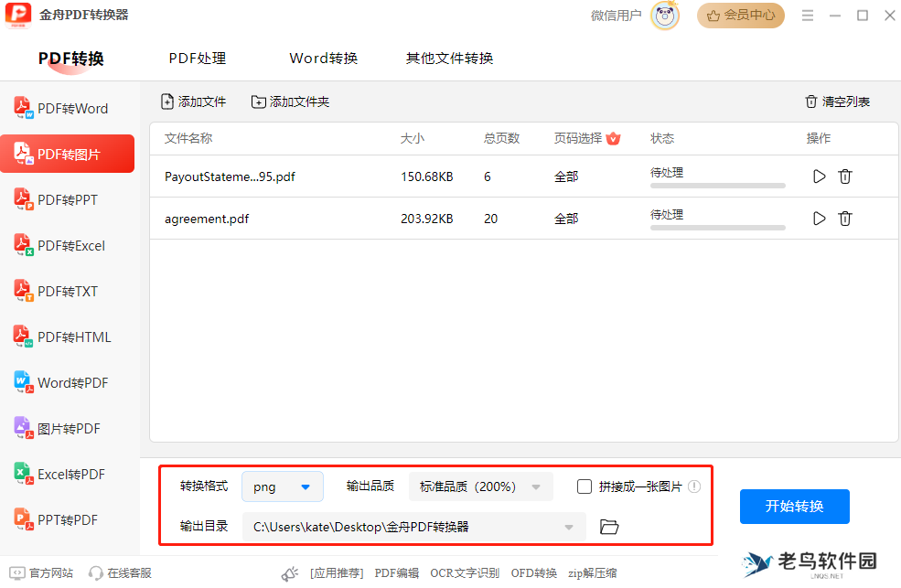
Task: Click the 添加文件 add file icon
Action: 167,102
